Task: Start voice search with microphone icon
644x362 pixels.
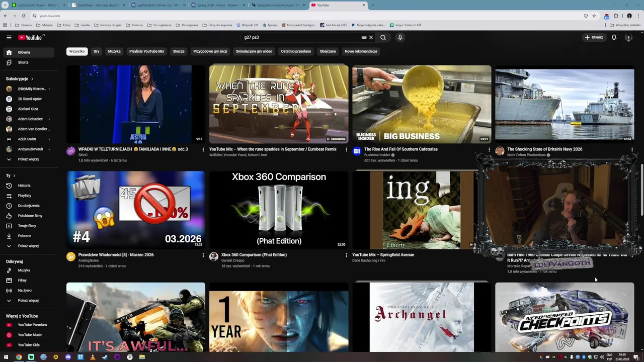Action: pos(400,37)
